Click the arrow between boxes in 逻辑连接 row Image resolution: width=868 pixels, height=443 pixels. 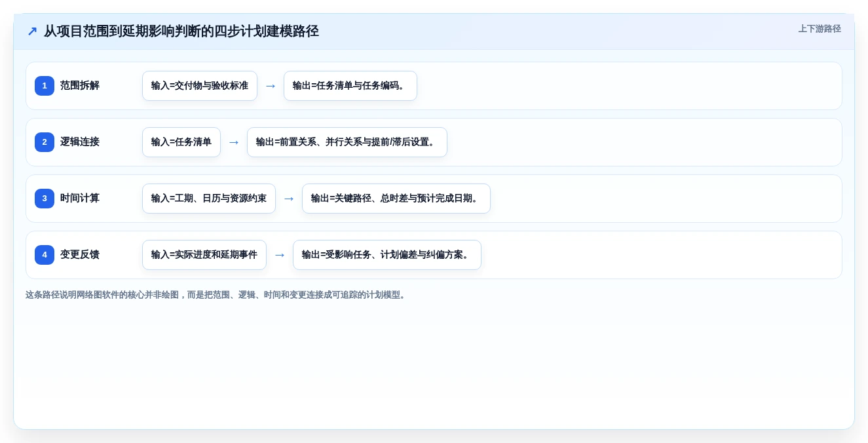(234, 142)
